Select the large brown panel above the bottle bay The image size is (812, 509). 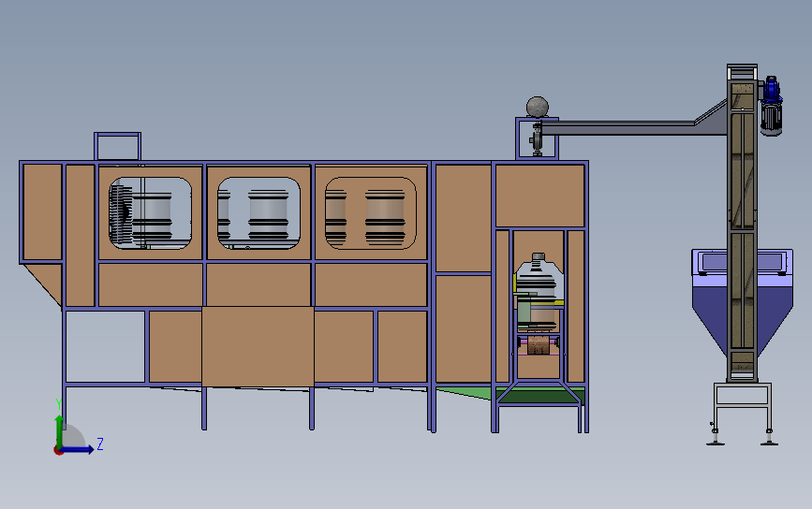[x=540, y=196]
